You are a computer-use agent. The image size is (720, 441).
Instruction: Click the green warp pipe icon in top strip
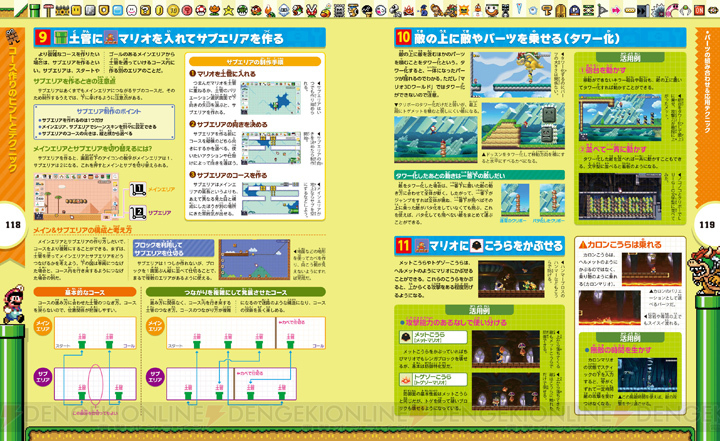[34, 10]
